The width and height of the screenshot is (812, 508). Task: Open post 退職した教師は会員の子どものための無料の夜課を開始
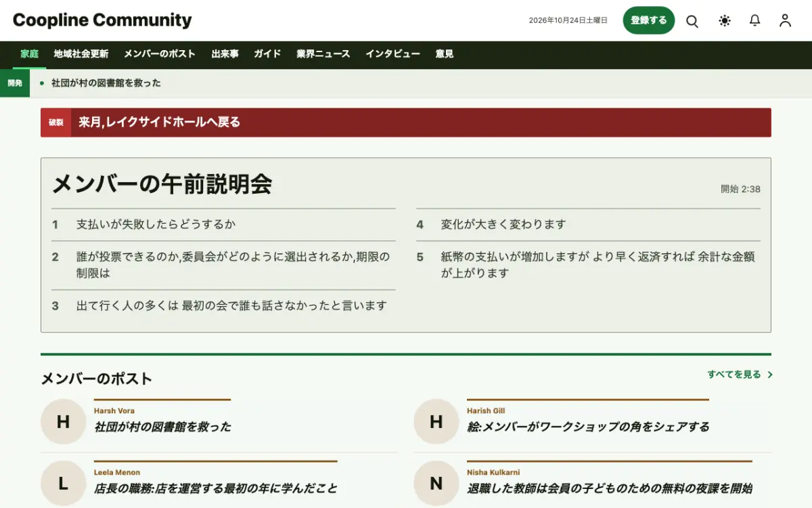point(610,489)
